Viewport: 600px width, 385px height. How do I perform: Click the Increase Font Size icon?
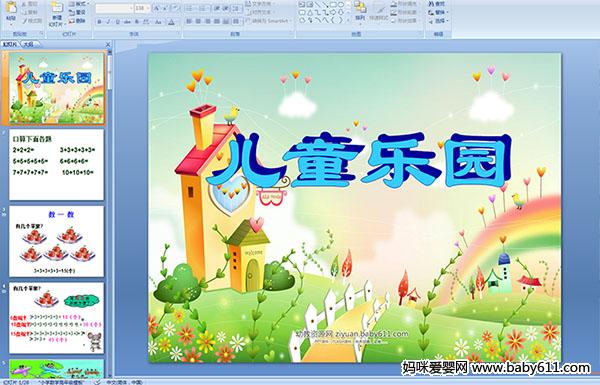point(157,8)
